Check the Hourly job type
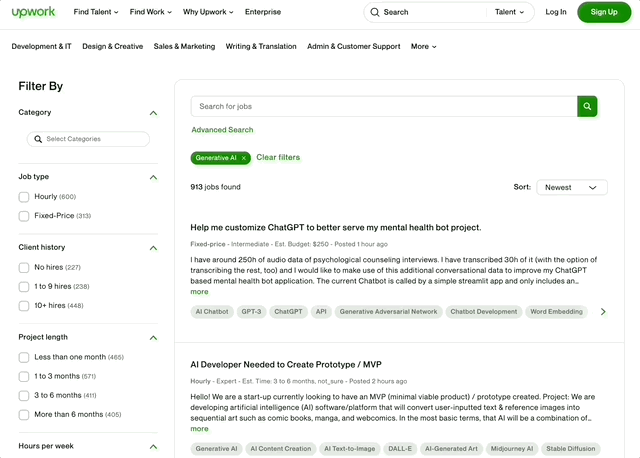Image resolution: width=640 pixels, height=458 pixels. 24,197
